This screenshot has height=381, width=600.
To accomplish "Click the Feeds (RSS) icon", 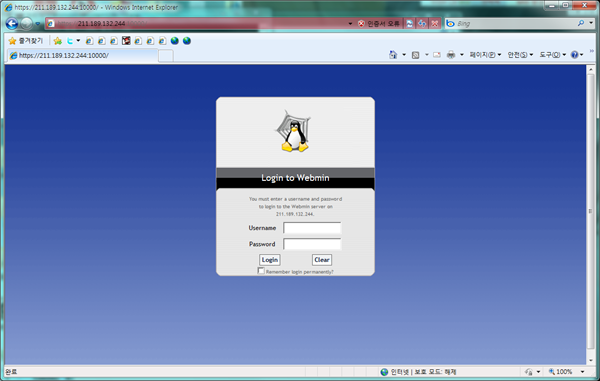I will click(x=415, y=55).
